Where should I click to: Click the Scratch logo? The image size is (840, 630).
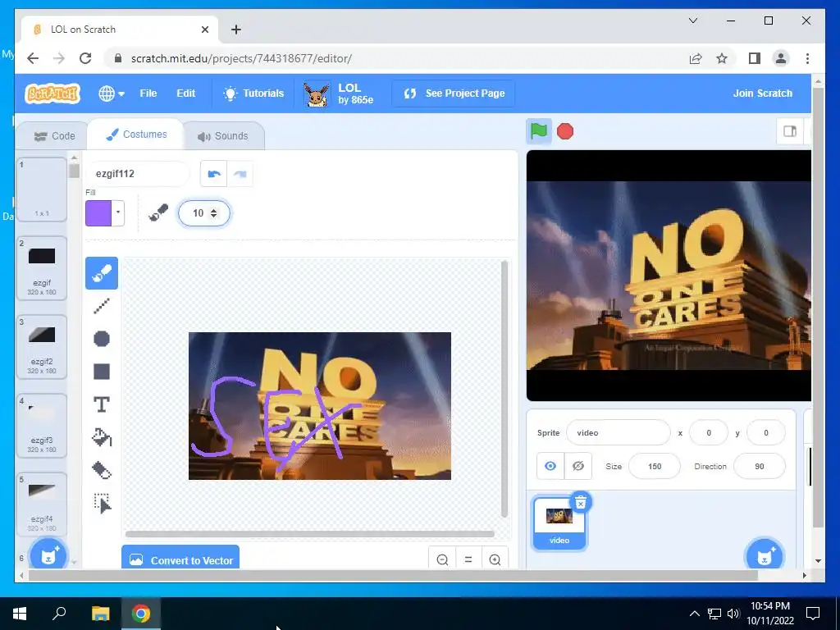tap(52, 94)
